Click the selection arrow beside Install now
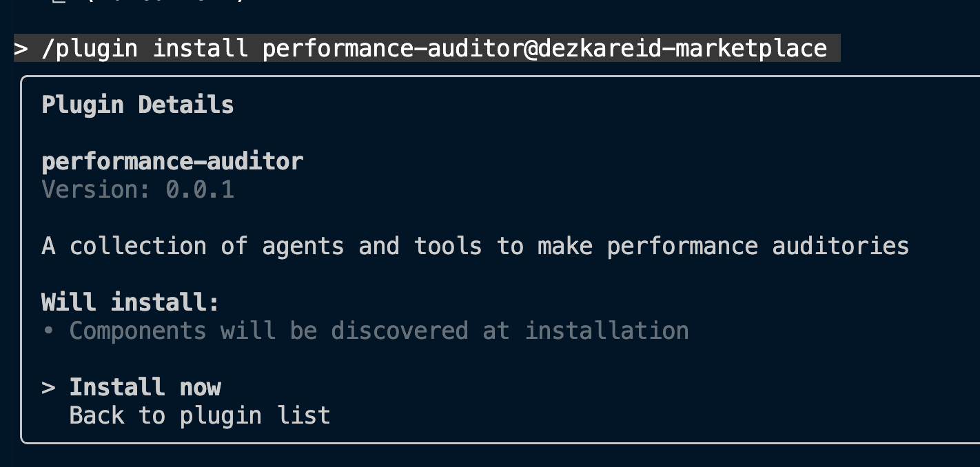Screen dimensions: 980x467 (48, 387)
